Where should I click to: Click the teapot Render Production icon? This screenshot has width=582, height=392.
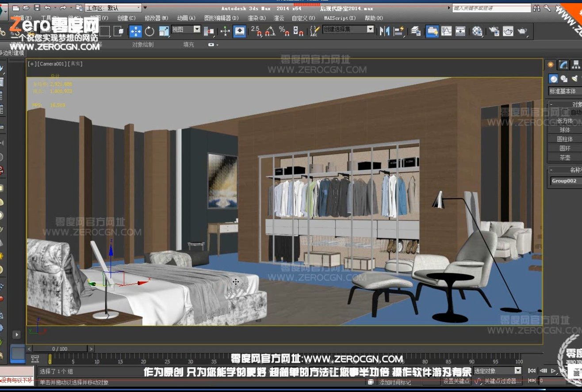point(522,31)
